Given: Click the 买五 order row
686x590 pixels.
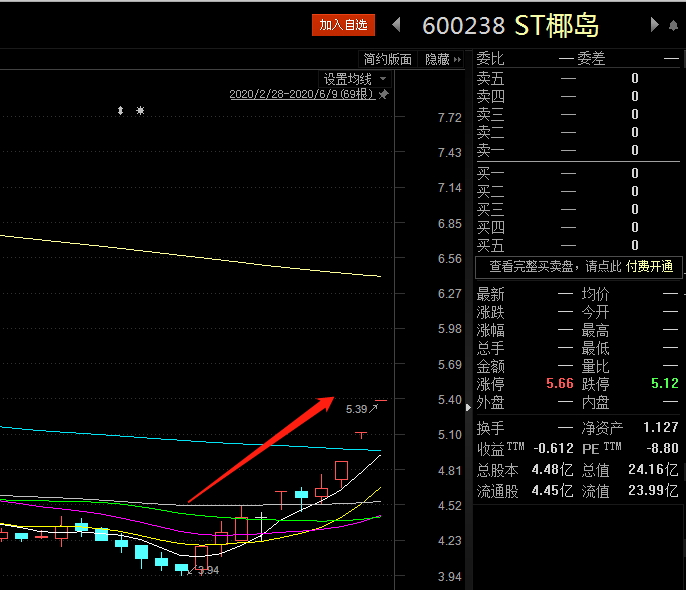Looking at the screenshot, I should [x=578, y=245].
